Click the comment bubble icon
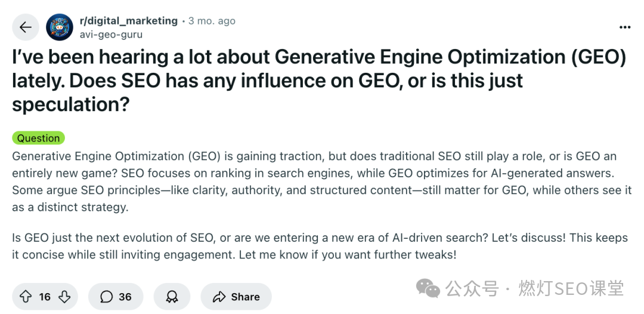Screen dimensions: 644x314 point(106,297)
